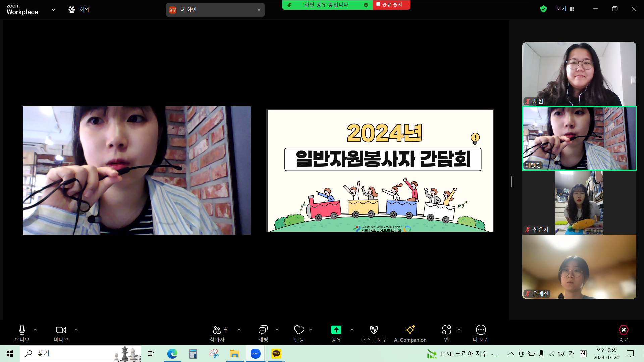Click the red Stop Share button
The image size is (644, 362).
click(391, 5)
